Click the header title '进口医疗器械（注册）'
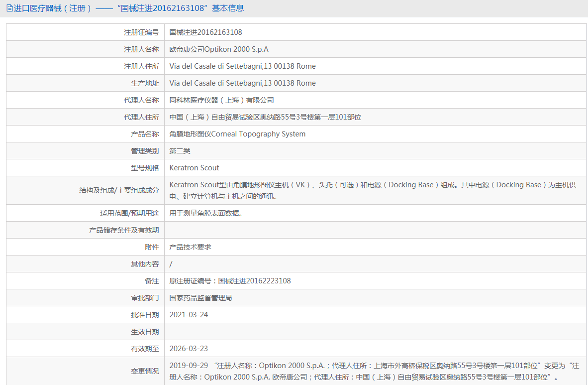The width and height of the screenshot is (588, 385). pyautogui.click(x=53, y=8)
